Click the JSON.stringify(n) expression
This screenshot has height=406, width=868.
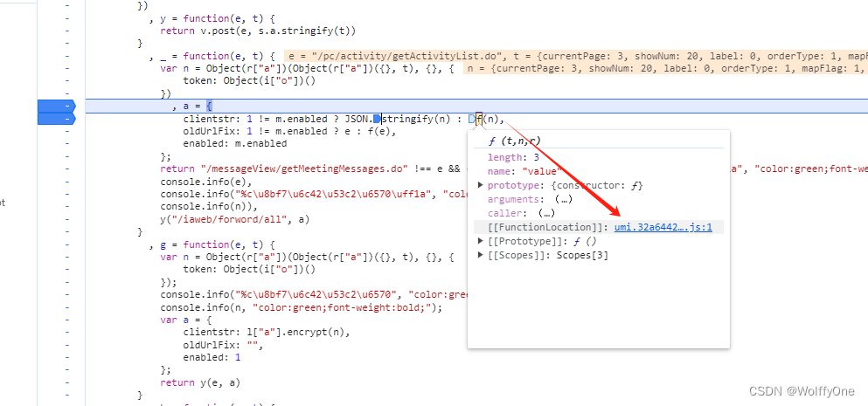pyautogui.click(x=398, y=119)
